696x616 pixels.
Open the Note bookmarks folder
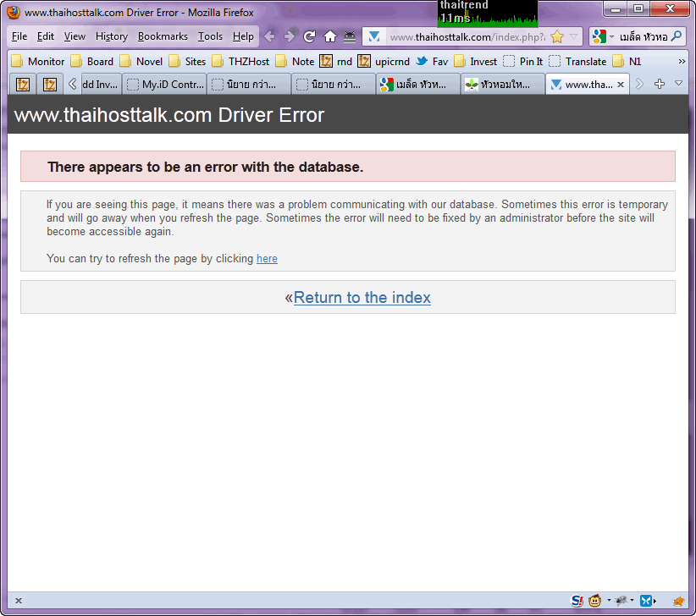(x=295, y=61)
